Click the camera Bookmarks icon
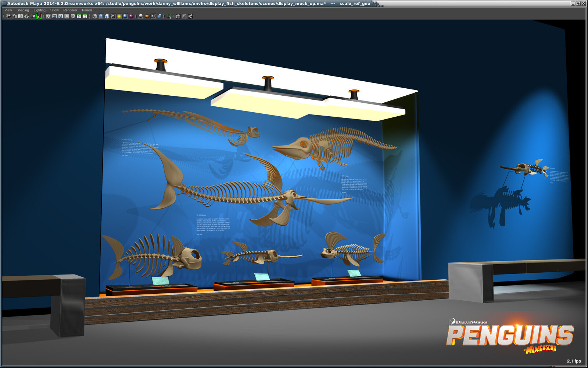Screen dimensions: 588x368 [x=21, y=16]
